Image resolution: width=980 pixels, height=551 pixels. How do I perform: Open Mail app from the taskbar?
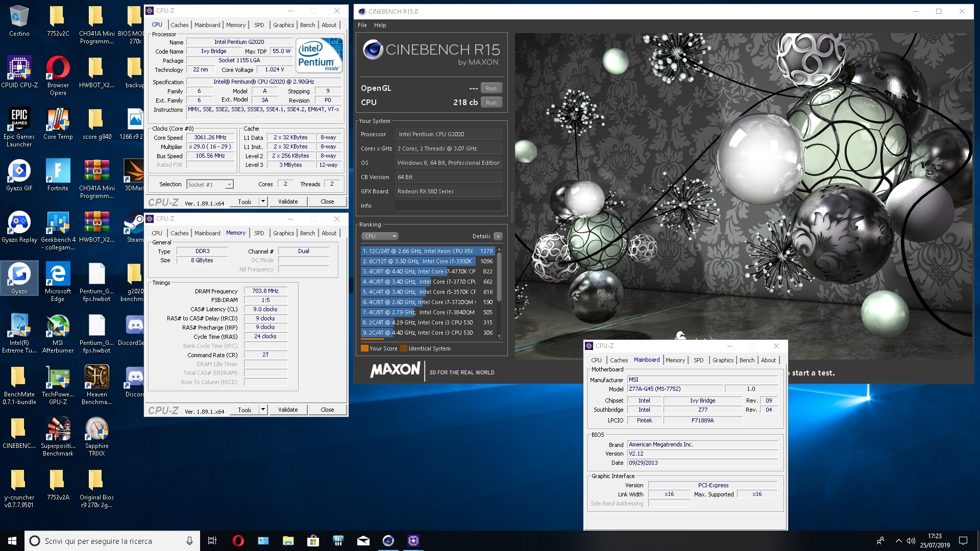point(363,541)
